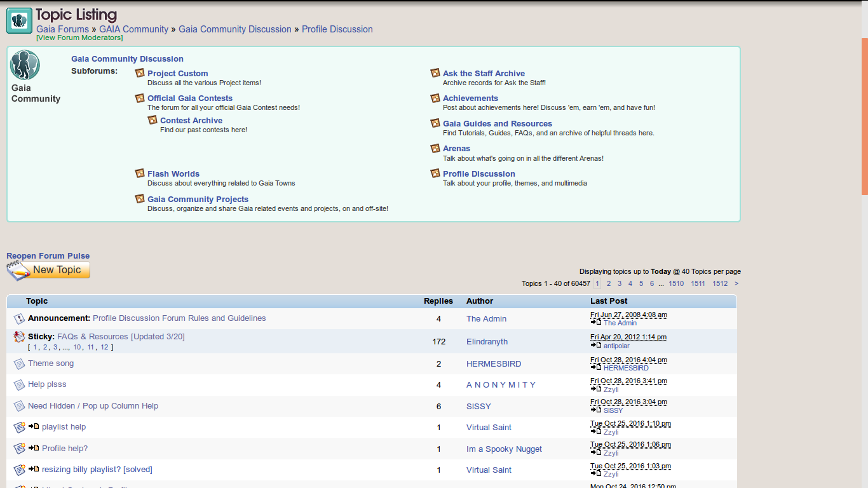Click the new-post arrow icon beside resizing billy playlist?
868x488 pixels.
coord(34,470)
